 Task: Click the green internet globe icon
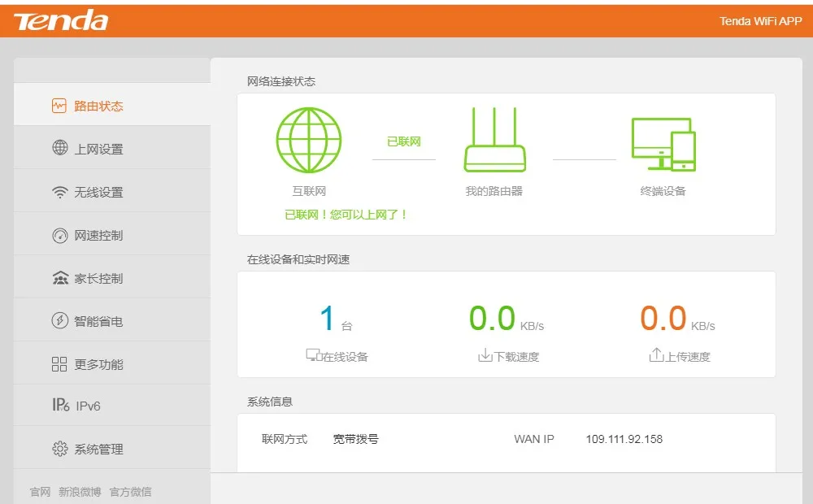tap(308, 140)
